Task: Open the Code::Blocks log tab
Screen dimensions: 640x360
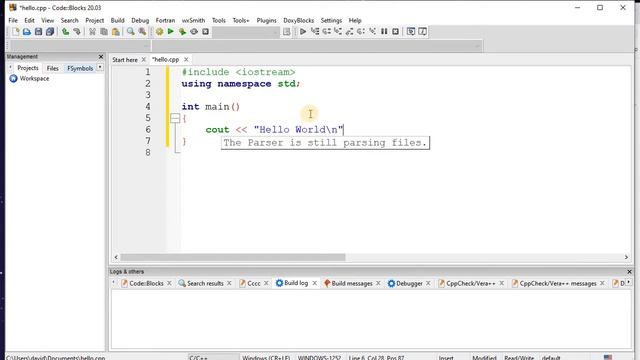Action: (146, 283)
